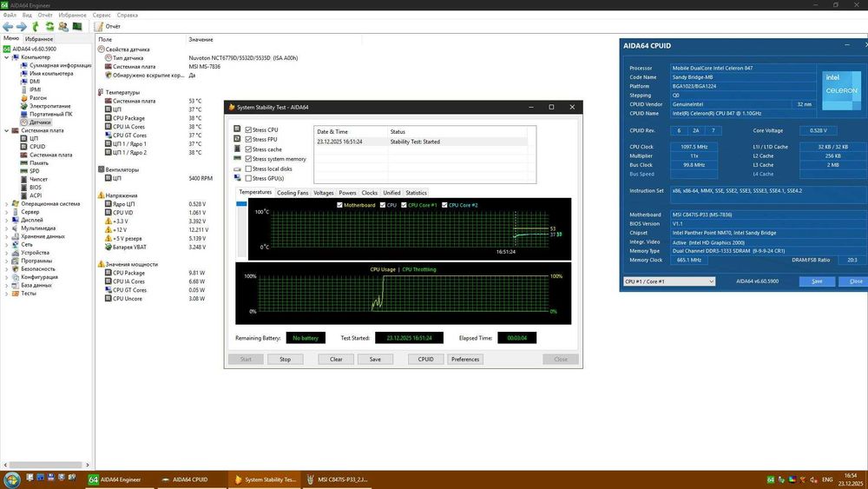Click the Clear button
Screen dimensions: 868x489
[336, 359]
